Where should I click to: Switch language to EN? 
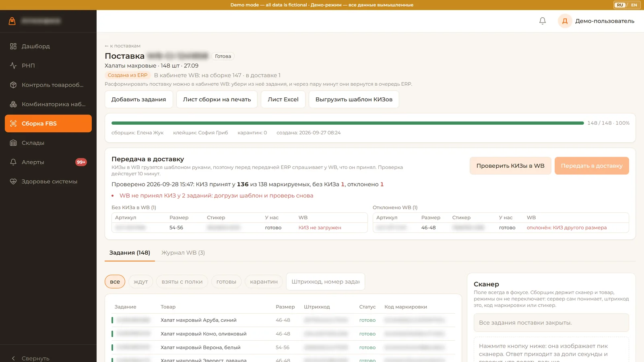(x=634, y=5)
